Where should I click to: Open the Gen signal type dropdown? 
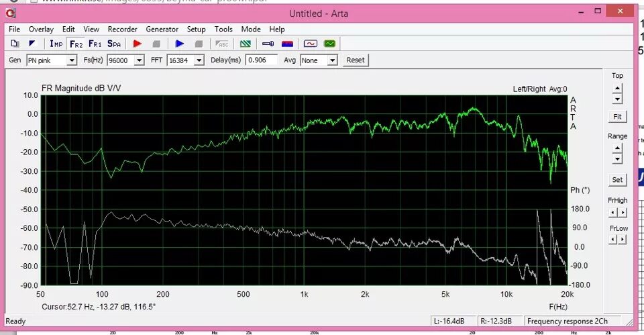pos(72,60)
